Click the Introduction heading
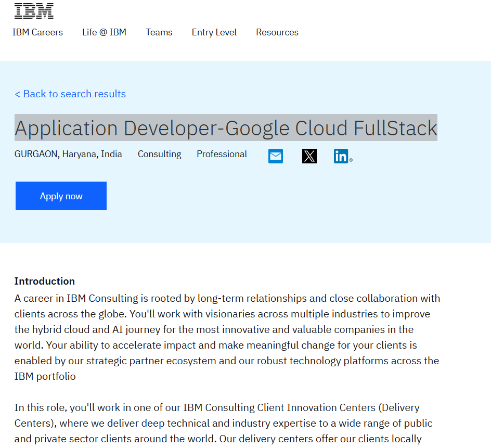This screenshot has width=491, height=448. 44,281
